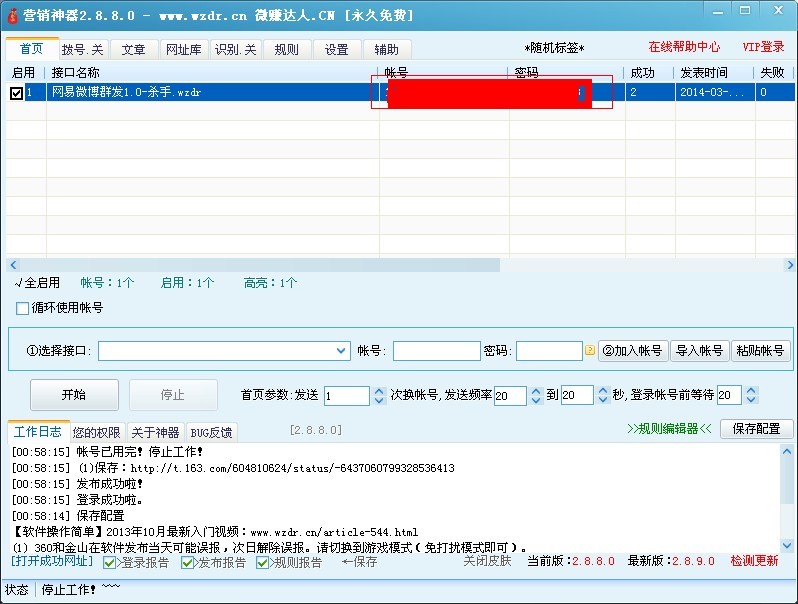Open the 辅助 tab
798x604 pixels.
pyautogui.click(x=387, y=49)
